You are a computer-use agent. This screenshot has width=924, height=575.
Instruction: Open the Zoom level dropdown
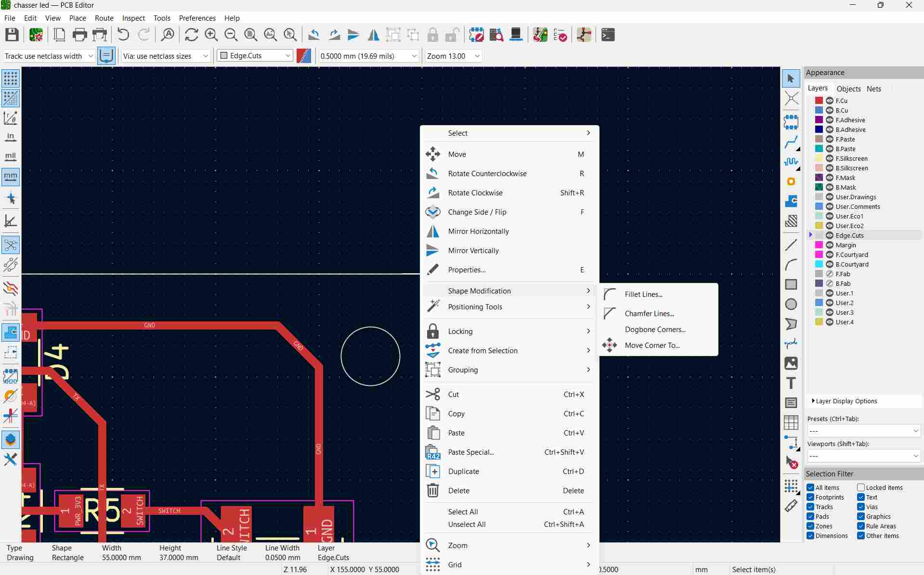click(x=453, y=56)
